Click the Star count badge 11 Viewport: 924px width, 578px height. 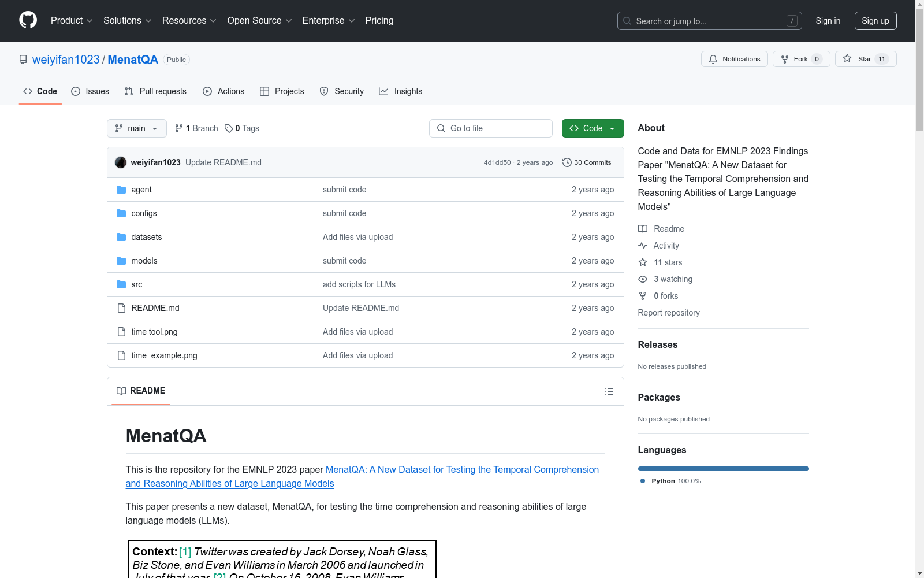point(882,59)
